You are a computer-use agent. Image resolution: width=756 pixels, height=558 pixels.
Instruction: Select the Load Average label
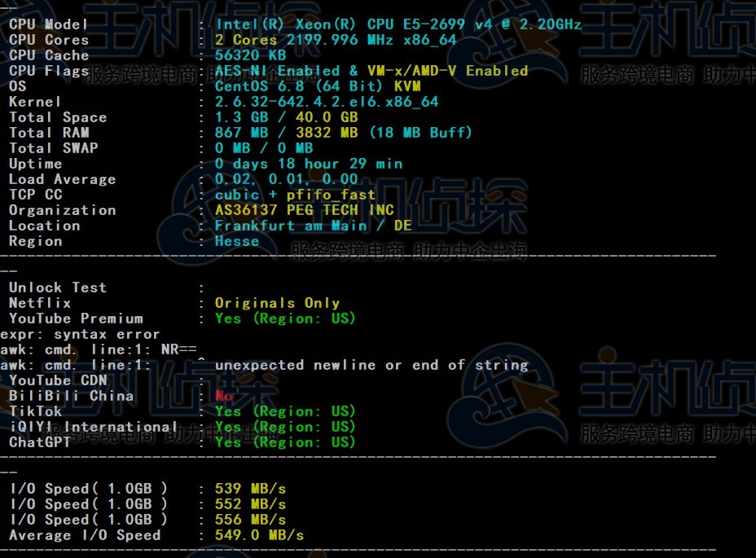pos(62,179)
